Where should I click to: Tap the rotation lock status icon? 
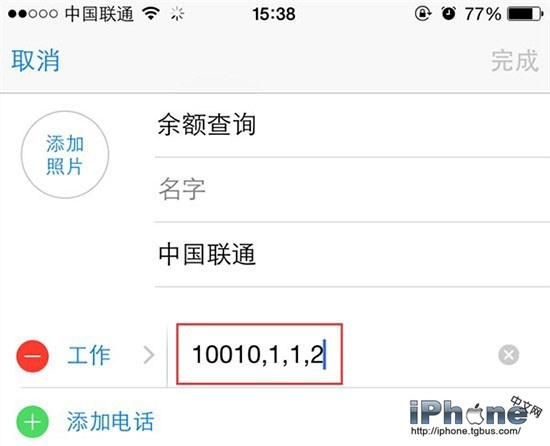(423, 14)
